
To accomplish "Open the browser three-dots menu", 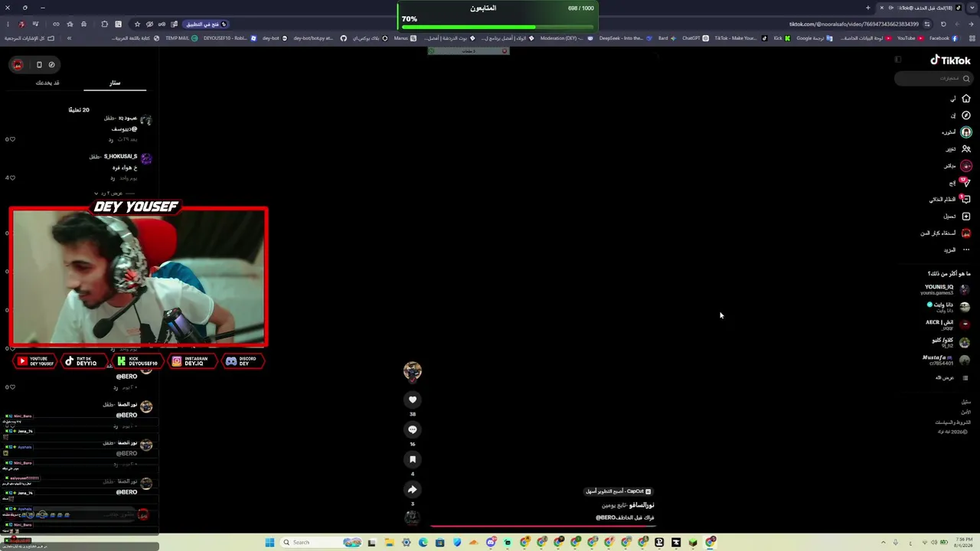I will (8, 24).
